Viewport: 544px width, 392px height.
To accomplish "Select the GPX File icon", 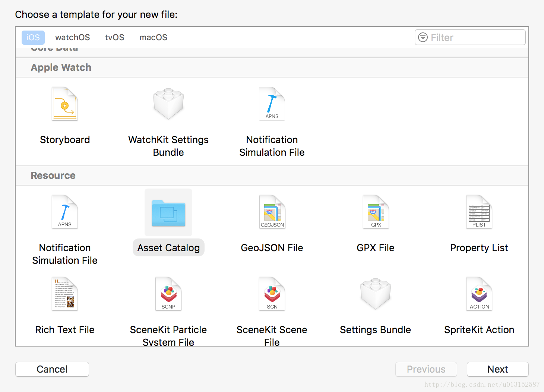I will pyautogui.click(x=376, y=212).
